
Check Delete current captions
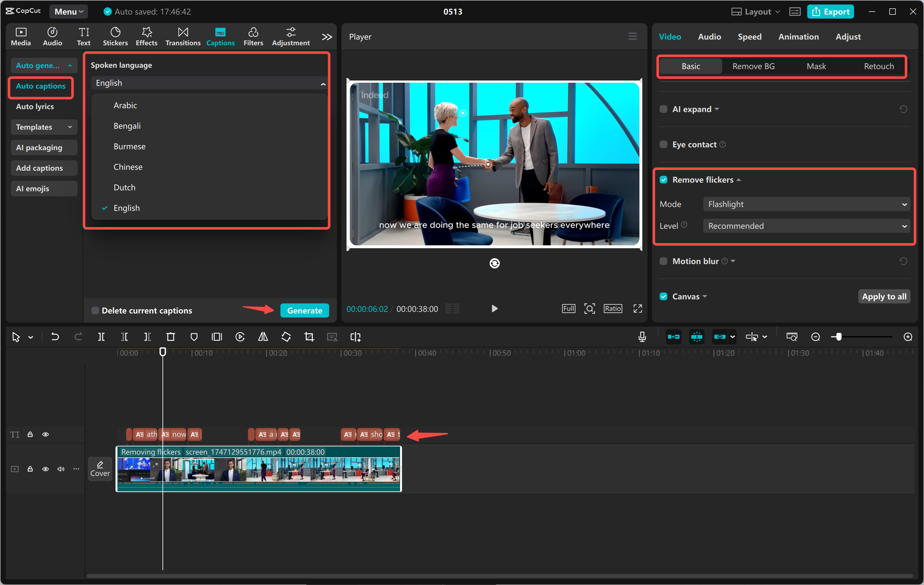pyautogui.click(x=95, y=310)
